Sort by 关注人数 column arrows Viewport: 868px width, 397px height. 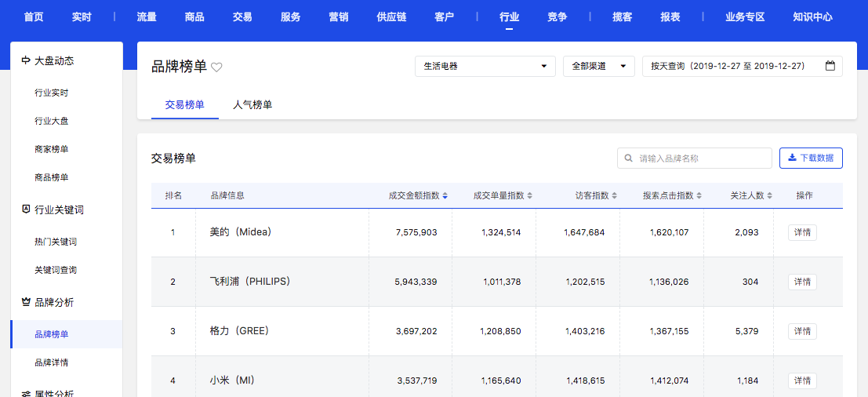pos(770,195)
